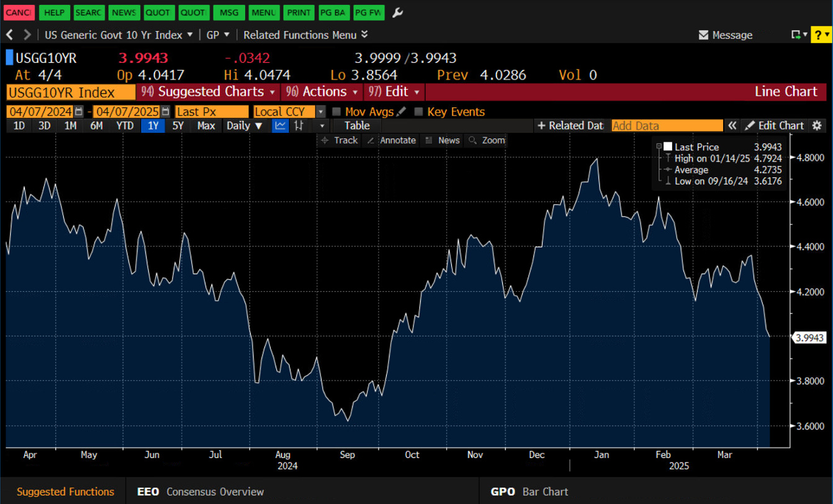
Task: Click the PG BA page back button
Action: (x=334, y=12)
